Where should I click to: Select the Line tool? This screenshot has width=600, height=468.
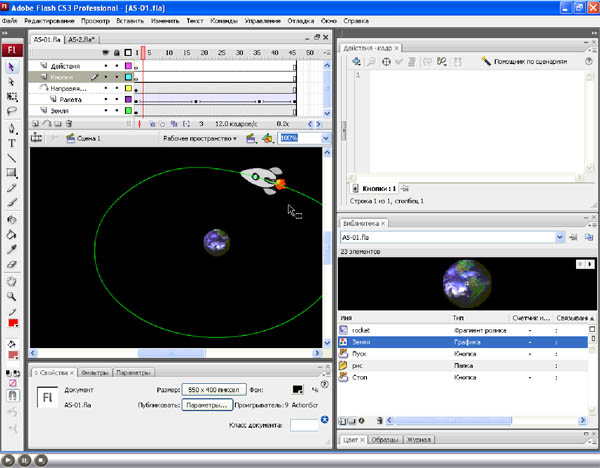tap(11, 158)
